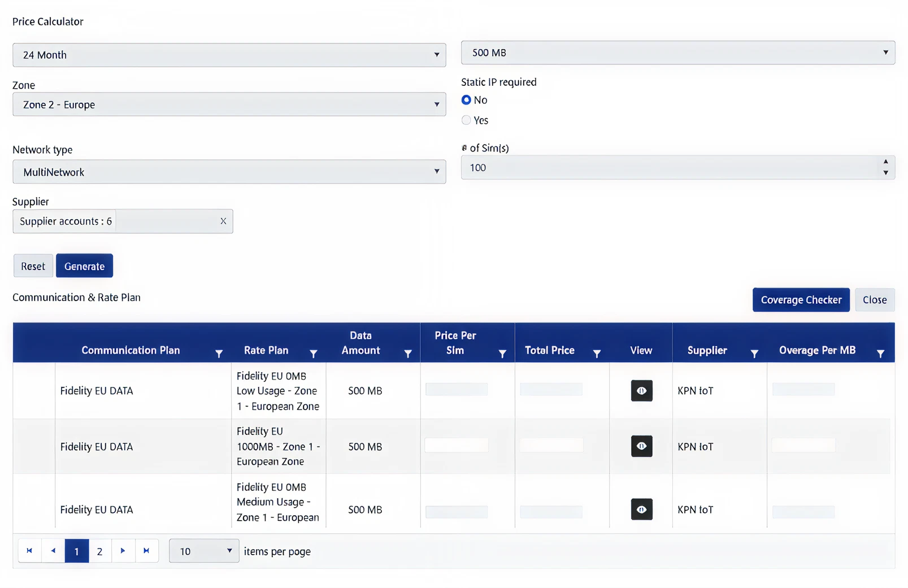Click the Total Price filter icon
Screen dimensions: 908x588
click(596, 354)
